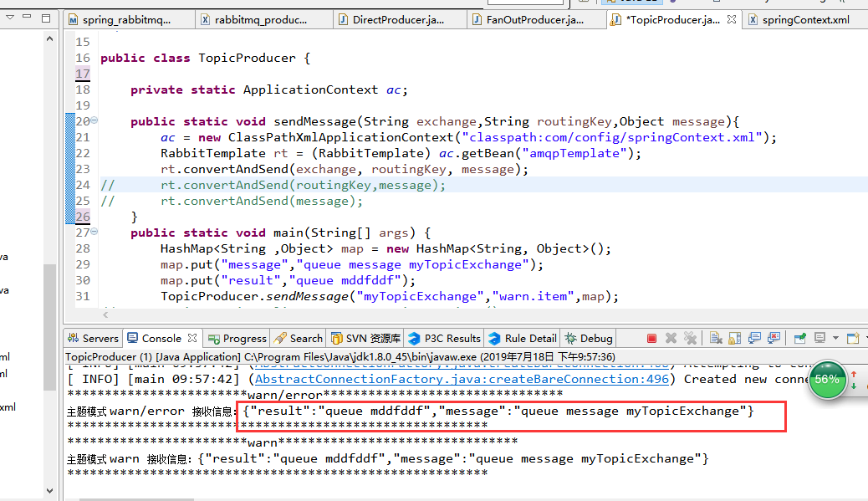Enable Scroll Lock in the Console
Screen dimensions: 868x501
click(734, 338)
